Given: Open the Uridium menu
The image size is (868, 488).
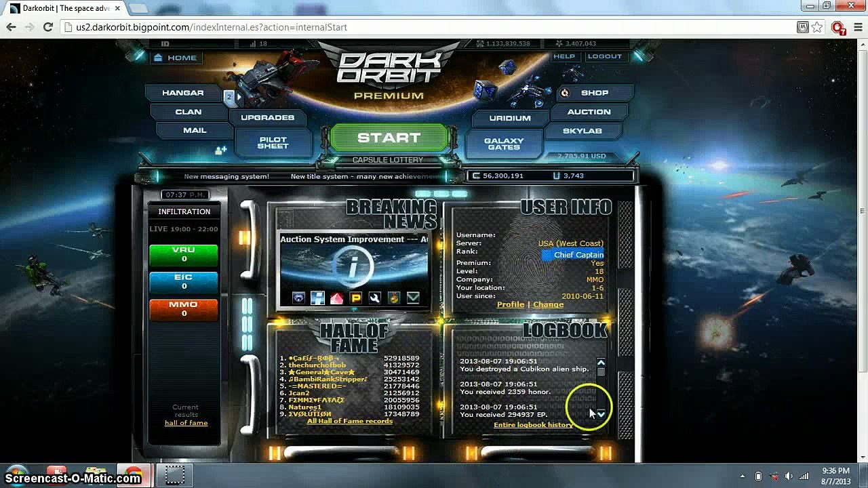Looking at the screenshot, I should coord(510,118).
